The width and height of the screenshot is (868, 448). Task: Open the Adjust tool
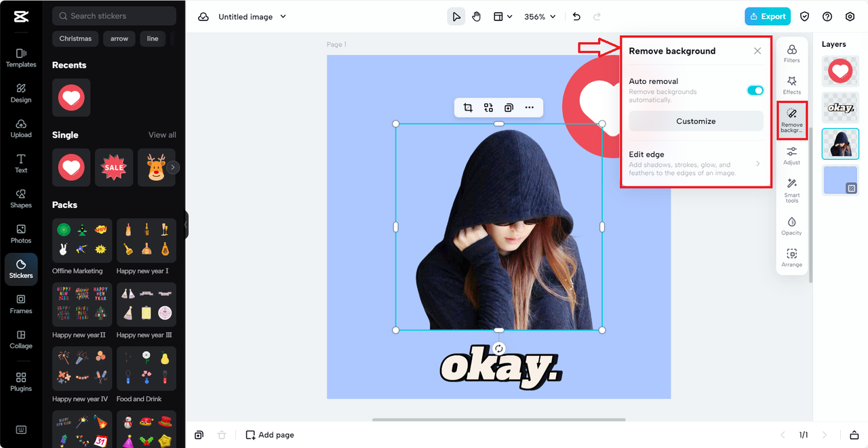(x=791, y=156)
